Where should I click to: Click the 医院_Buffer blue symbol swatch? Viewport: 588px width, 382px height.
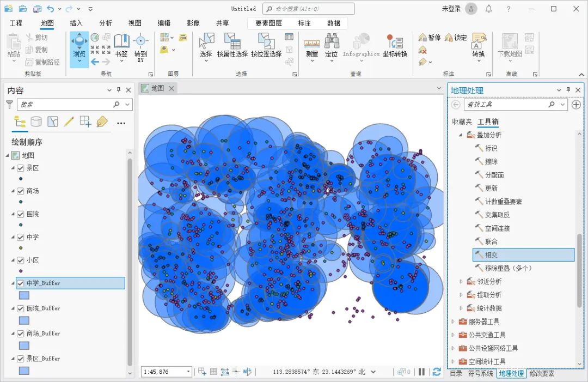(x=24, y=320)
